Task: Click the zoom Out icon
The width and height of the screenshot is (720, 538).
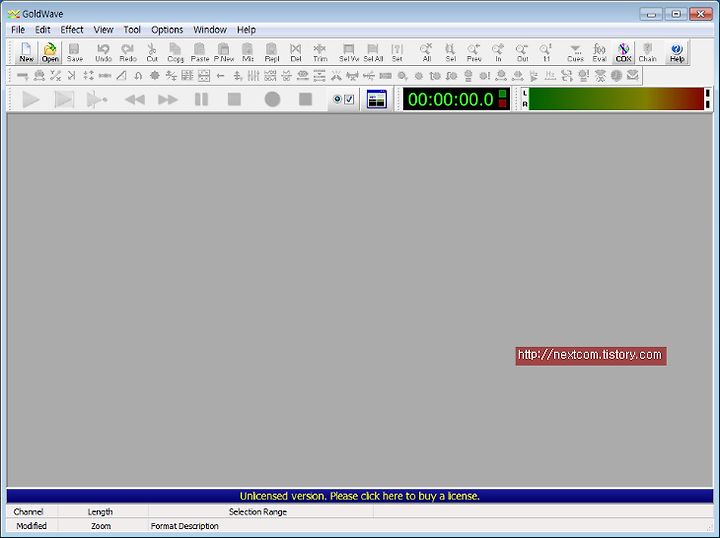Action: [523, 52]
